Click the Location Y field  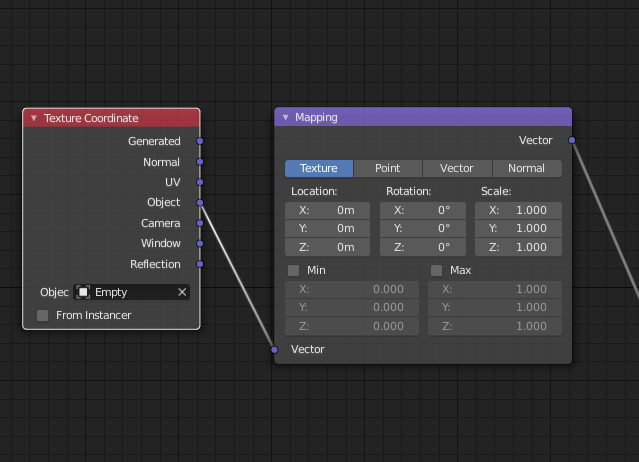click(x=327, y=229)
